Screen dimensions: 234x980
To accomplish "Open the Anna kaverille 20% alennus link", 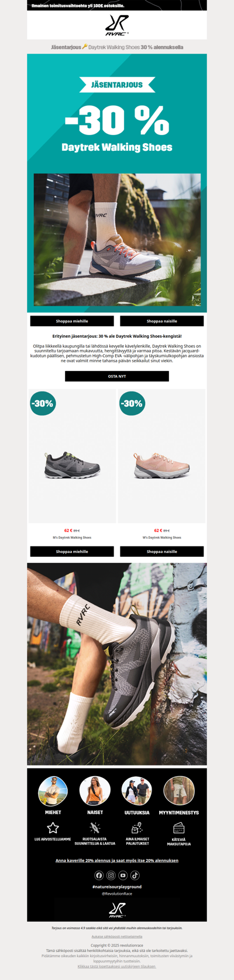I will pos(117,860).
